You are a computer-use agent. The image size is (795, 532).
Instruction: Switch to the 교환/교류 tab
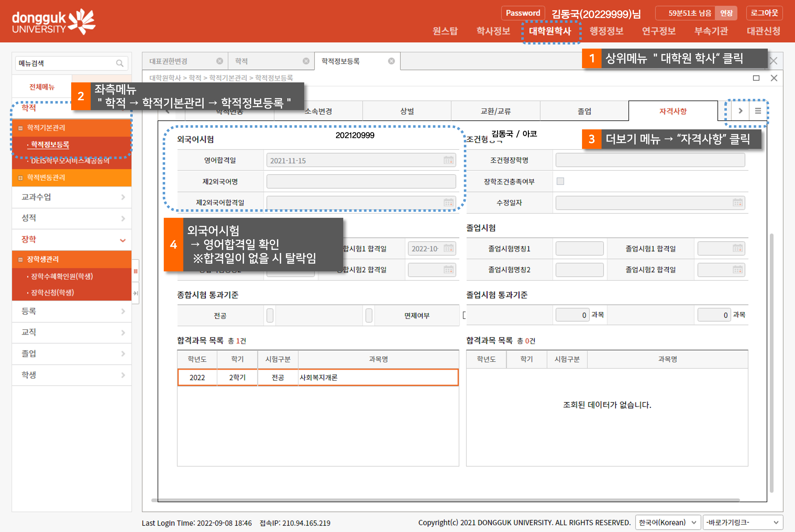(495, 111)
